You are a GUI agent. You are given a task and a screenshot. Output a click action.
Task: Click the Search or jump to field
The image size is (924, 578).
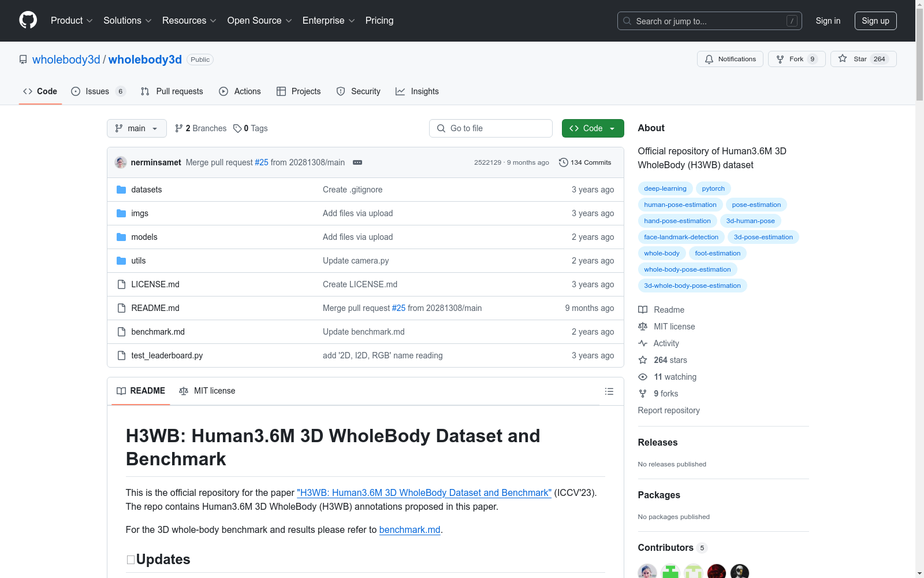point(710,21)
